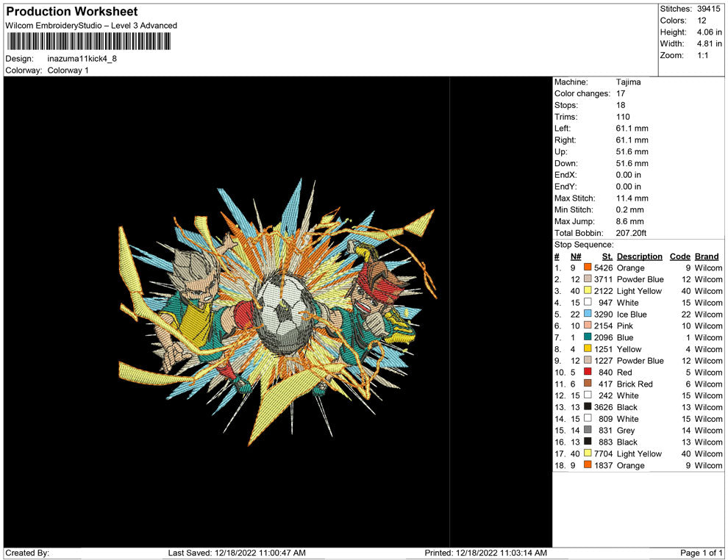
Task: Click the Brick Red color swatch
Action: pos(588,384)
